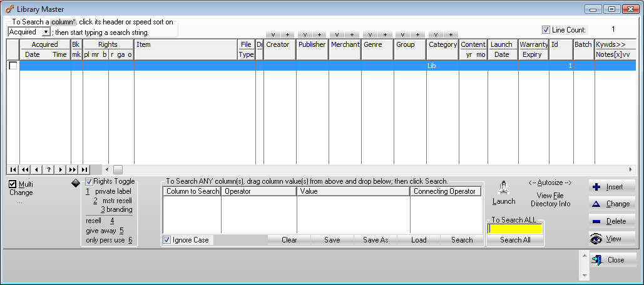Viewport: 644px width, 285px height.
Task: Focus the yellow To Search ALL field
Action: [x=514, y=229]
